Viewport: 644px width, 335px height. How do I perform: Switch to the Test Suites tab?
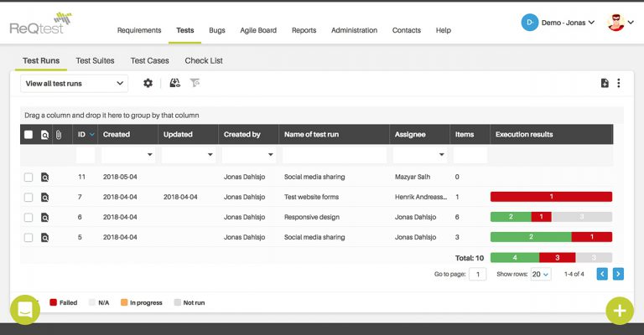pyautogui.click(x=95, y=60)
